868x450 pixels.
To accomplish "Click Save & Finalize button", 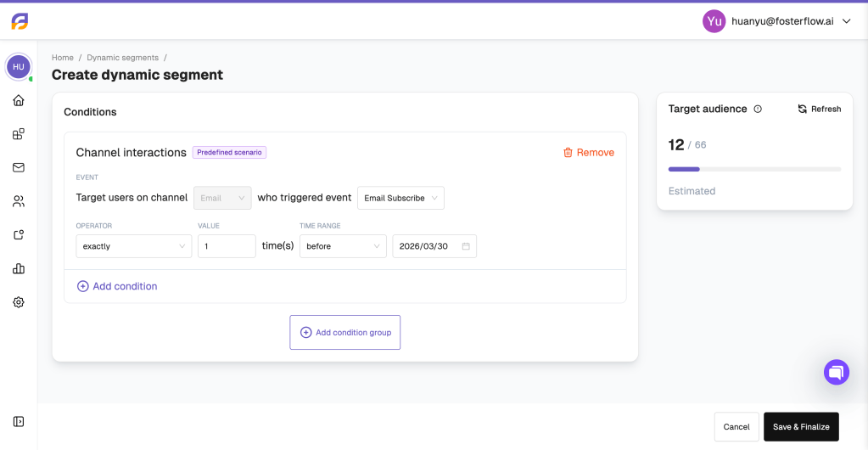I will click(801, 427).
